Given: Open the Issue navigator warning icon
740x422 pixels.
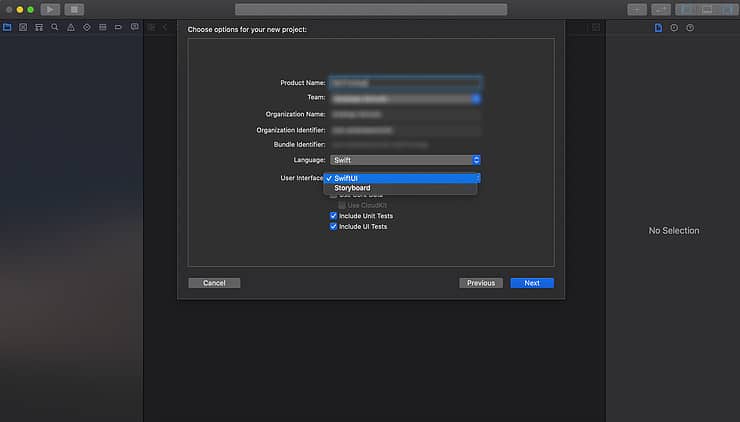Looking at the screenshot, I should coord(70,27).
